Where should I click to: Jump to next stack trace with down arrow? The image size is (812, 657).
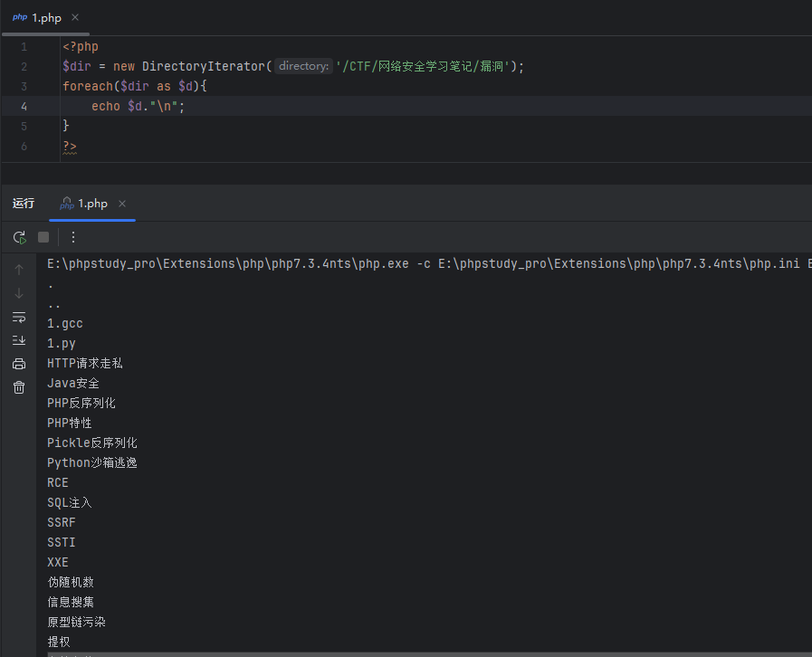[19, 293]
